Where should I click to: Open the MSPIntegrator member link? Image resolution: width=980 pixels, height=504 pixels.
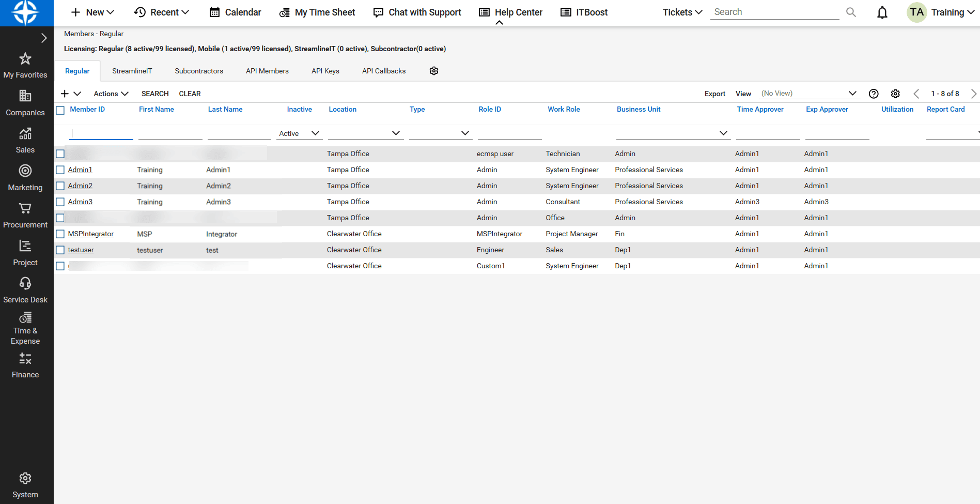90,234
